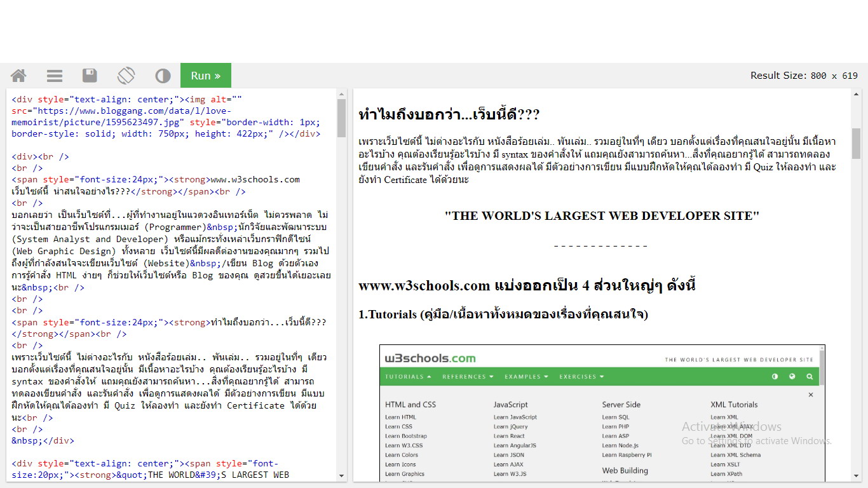Click the Learn jQuery link

tap(511, 427)
